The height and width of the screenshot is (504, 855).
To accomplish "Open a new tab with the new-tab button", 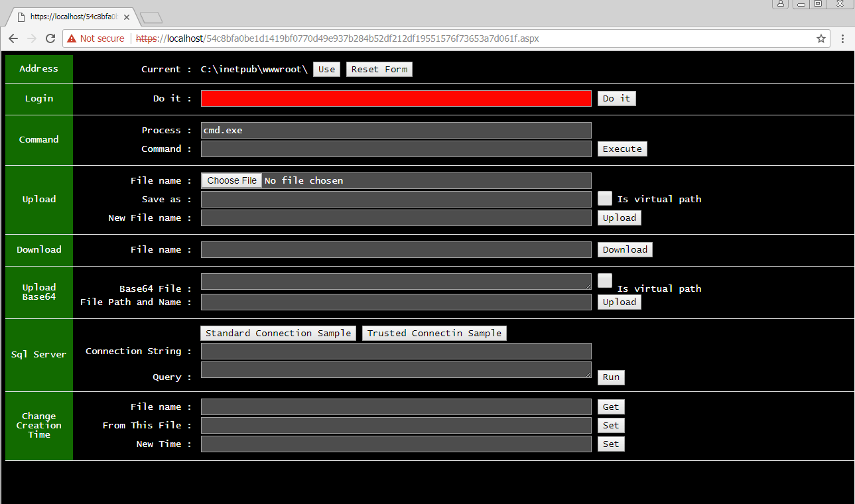I will click(151, 18).
